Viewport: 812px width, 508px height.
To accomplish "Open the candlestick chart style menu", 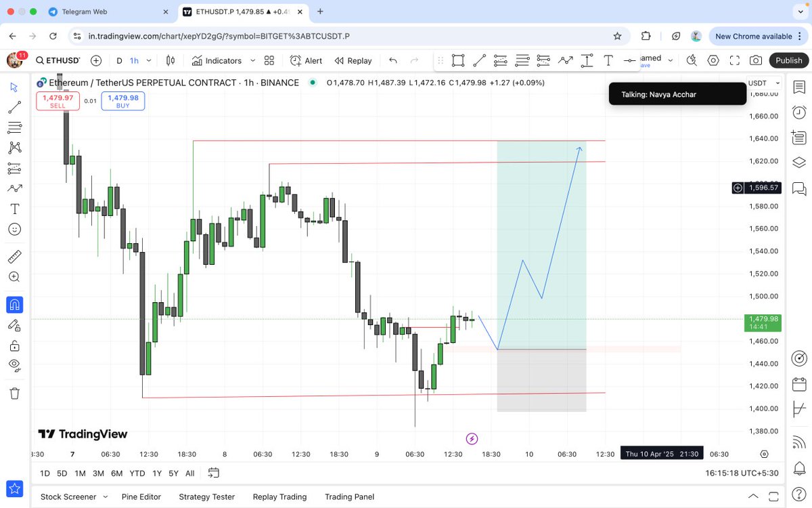I will point(171,60).
